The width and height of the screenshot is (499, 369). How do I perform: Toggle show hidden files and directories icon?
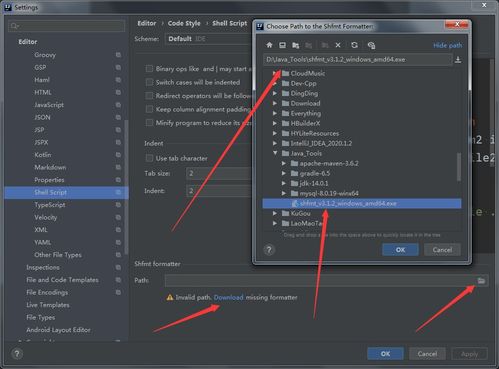coord(371,45)
